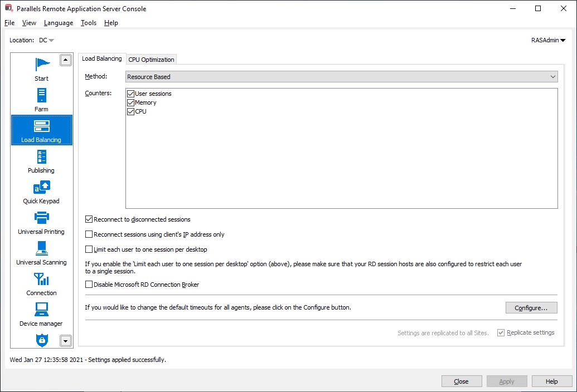577x392 pixels.
Task: Click the Configure... button
Action: [x=531, y=308]
